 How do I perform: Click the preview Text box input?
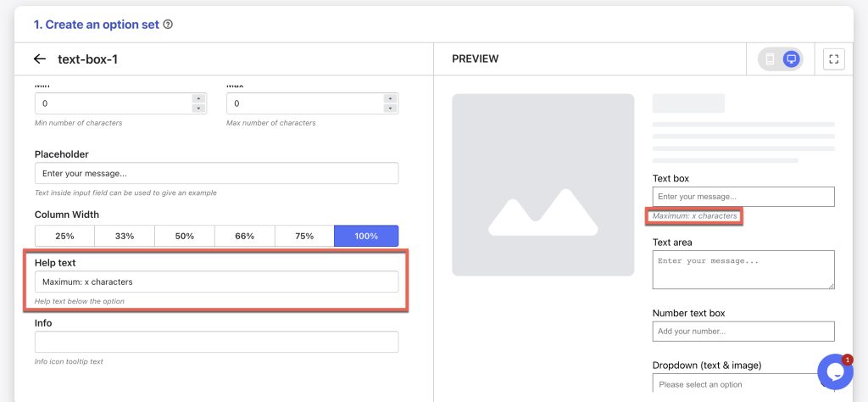click(x=743, y=197)
